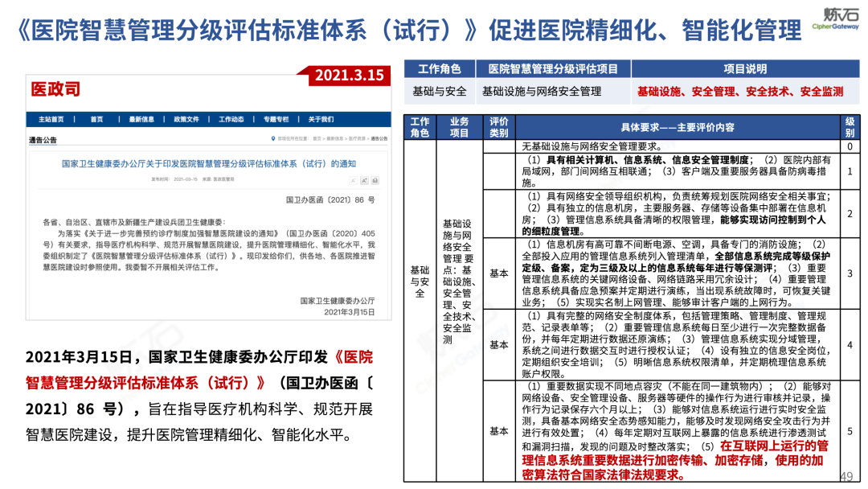Open 专题专栏 in the navigation bar
This screenshot has height=489, width=868.
[x=276, y=120]
